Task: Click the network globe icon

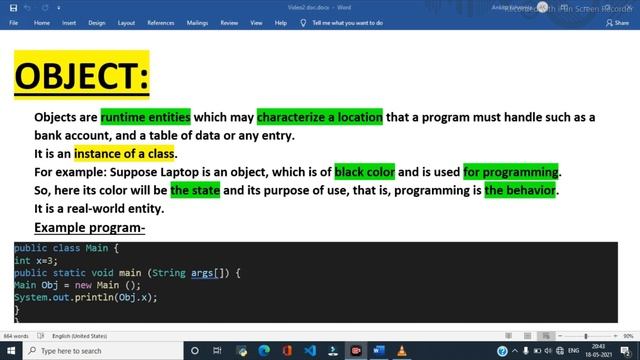Action: pyautogui.click(x=560, y=351)
